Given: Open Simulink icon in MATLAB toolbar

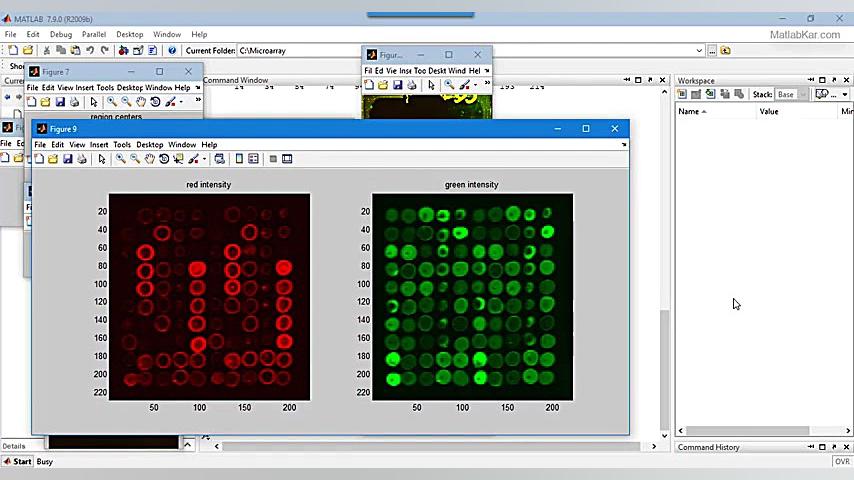Looking at the screenshot, I should (x=124, y=50).
